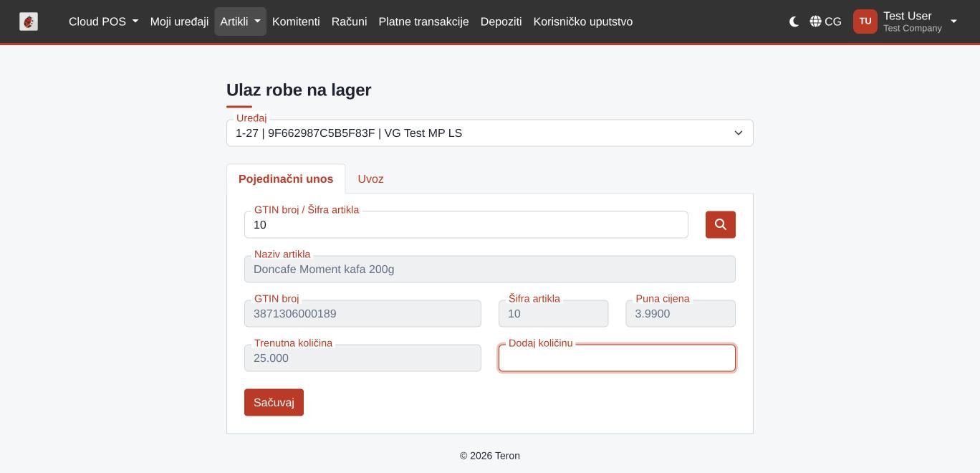Open the Cloud POS dropdown menu
Screen dimensions: 980x473
pyautogui.click(x=103, y=21)
